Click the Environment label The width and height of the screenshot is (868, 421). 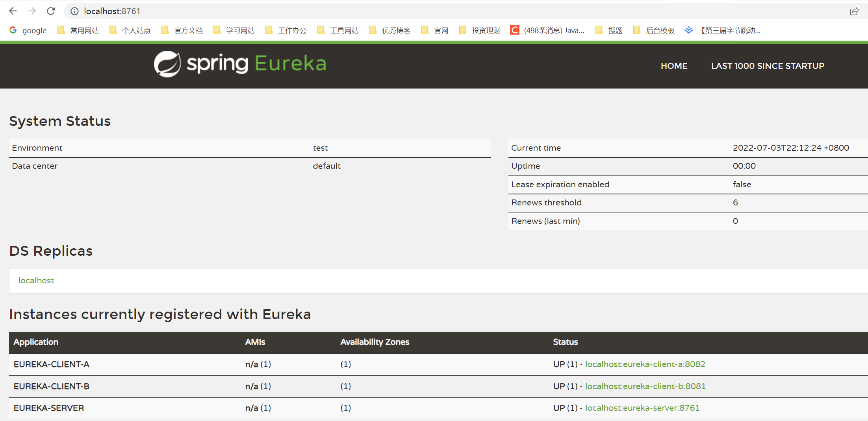click(x=37, y=148)
